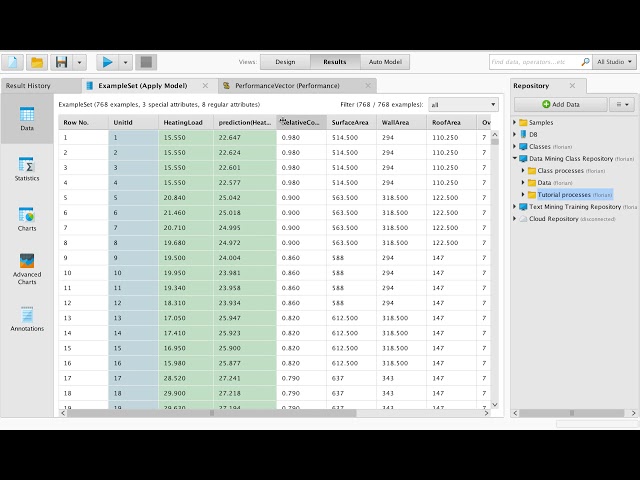Sort by the RoofArea column header
The image size is (640, 480).
tap(451, 122)
